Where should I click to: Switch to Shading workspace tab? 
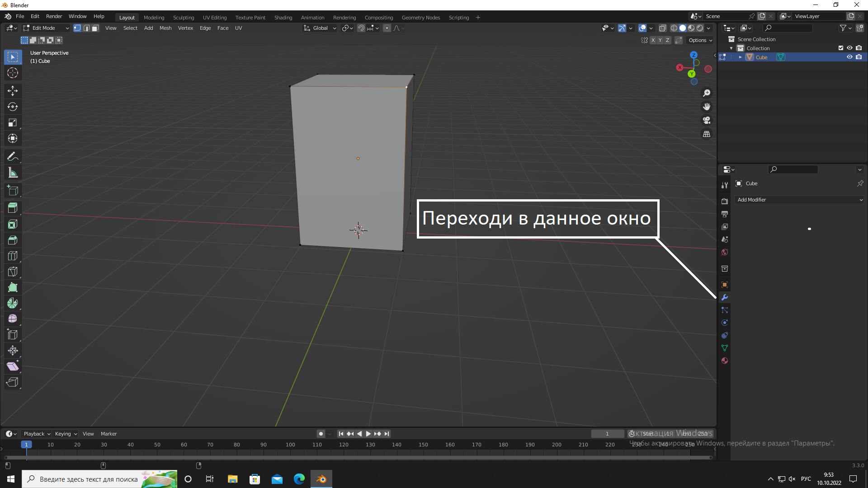point(283,18)
